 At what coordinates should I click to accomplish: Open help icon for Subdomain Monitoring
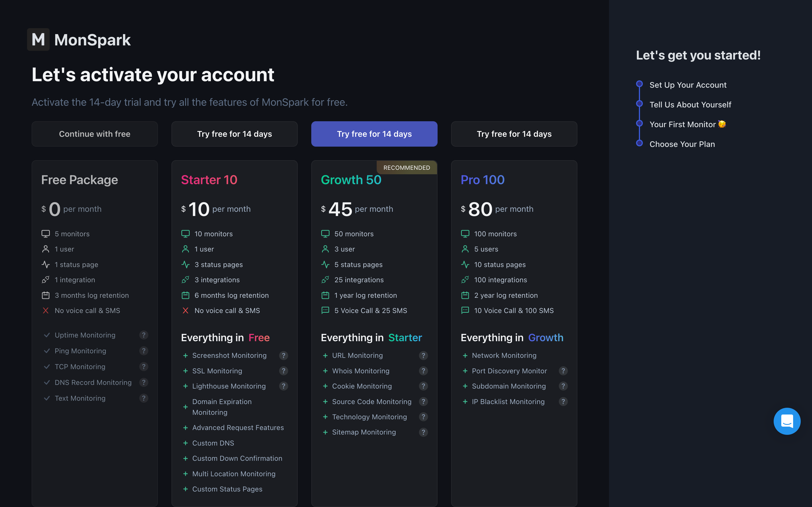(563, 386)
